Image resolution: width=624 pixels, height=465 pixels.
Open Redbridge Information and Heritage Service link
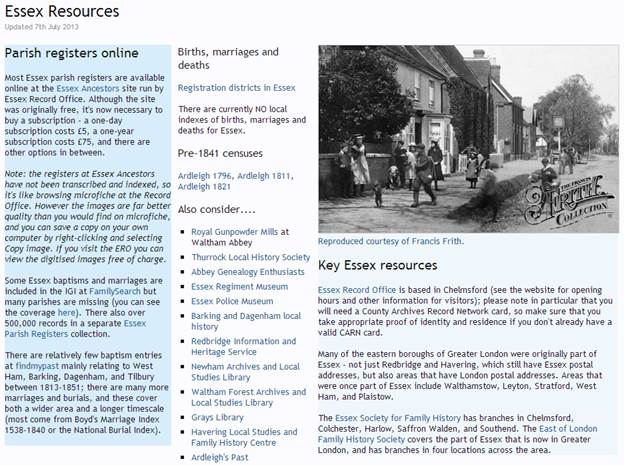coord(244,347)
